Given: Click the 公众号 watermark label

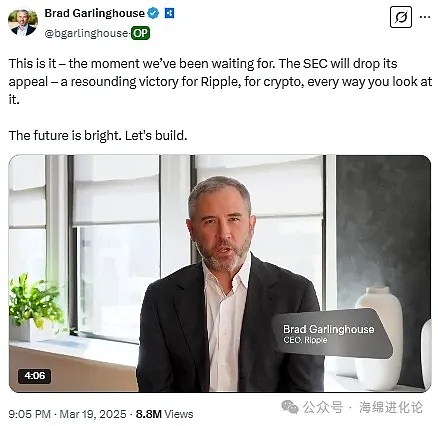Looking at the screenshot, I should [323, 407].
